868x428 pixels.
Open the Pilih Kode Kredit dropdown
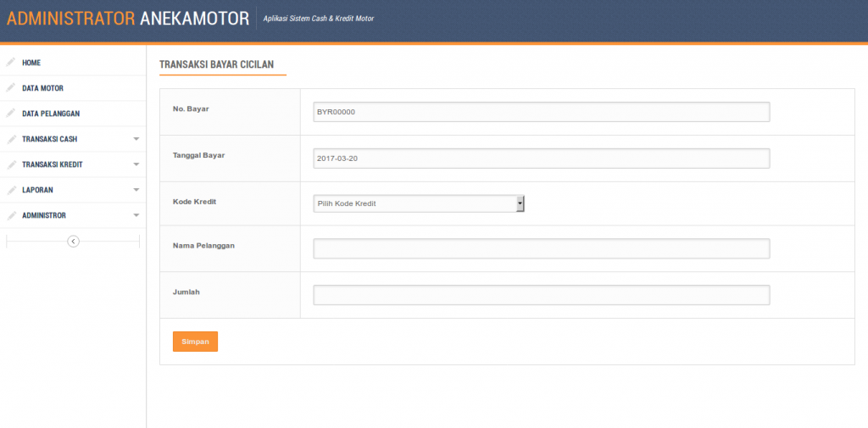(x=419, y=203)
